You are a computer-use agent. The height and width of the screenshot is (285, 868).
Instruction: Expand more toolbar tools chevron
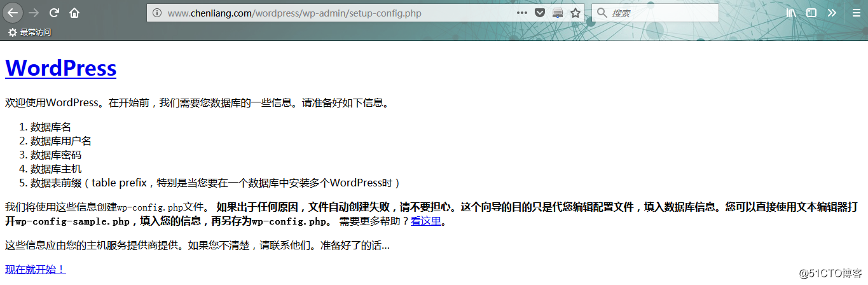point(832,13)
